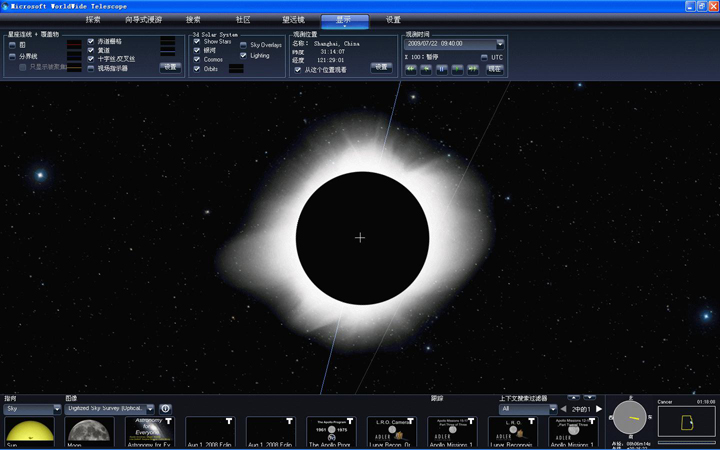
Task: Open the 望远镜 tab
Action: (293, 19)
